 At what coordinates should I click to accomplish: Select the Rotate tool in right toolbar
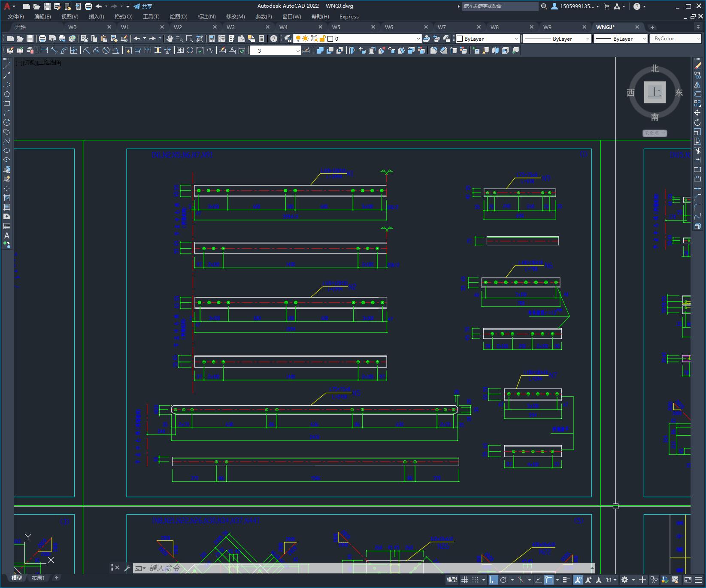pyautogui.click(x=697, y=122)
